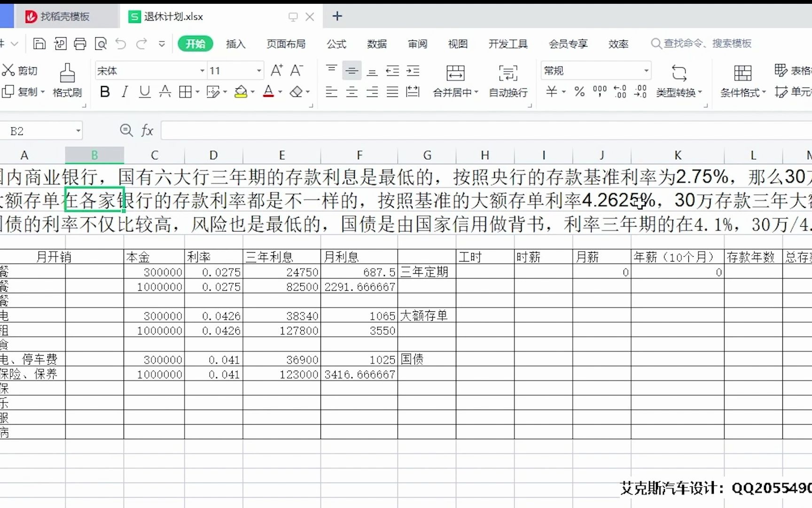812x508 pixels.
Task: Align text left
Action: (331, 92)
